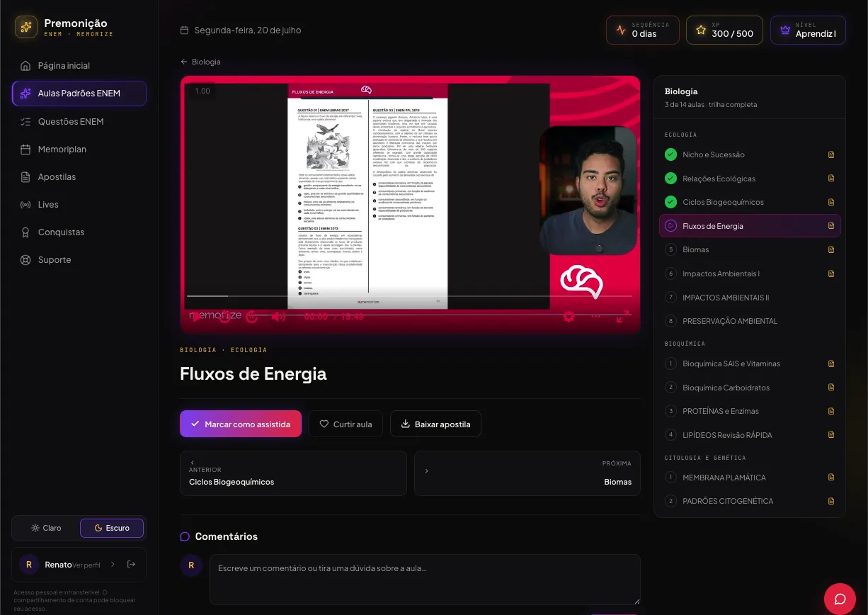Select Escuro dark theme option
The image size is (868, 615).
coord(112,528)
